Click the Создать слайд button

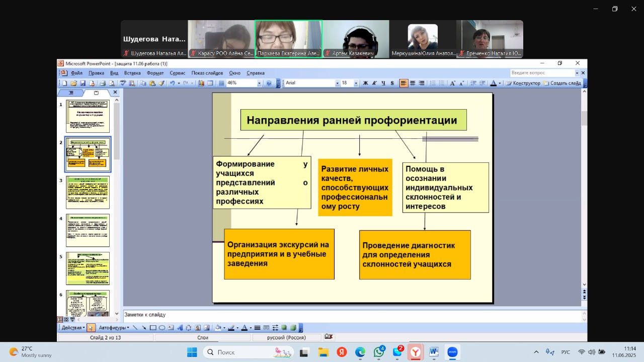pos(562,83)
